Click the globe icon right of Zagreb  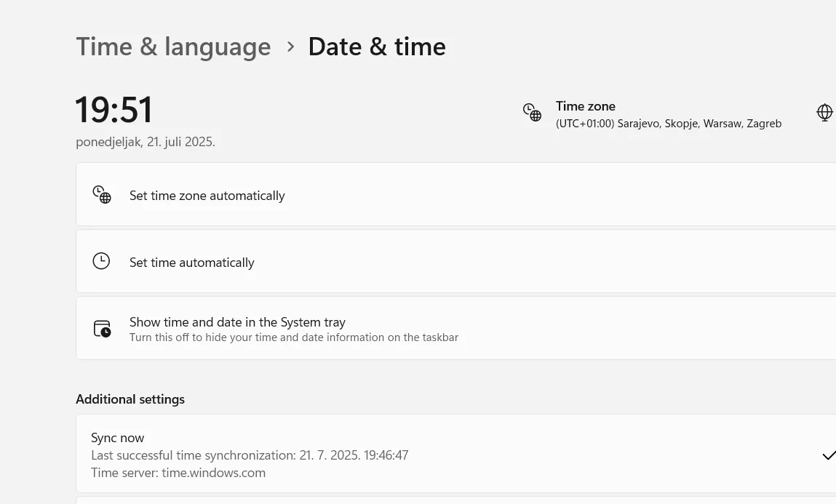(825, 113)
